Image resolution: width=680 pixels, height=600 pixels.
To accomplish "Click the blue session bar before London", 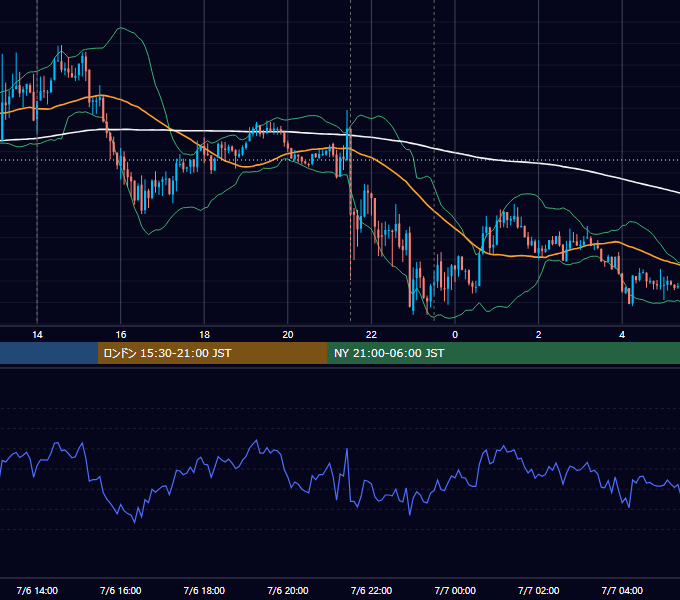I will coord(49,353).
